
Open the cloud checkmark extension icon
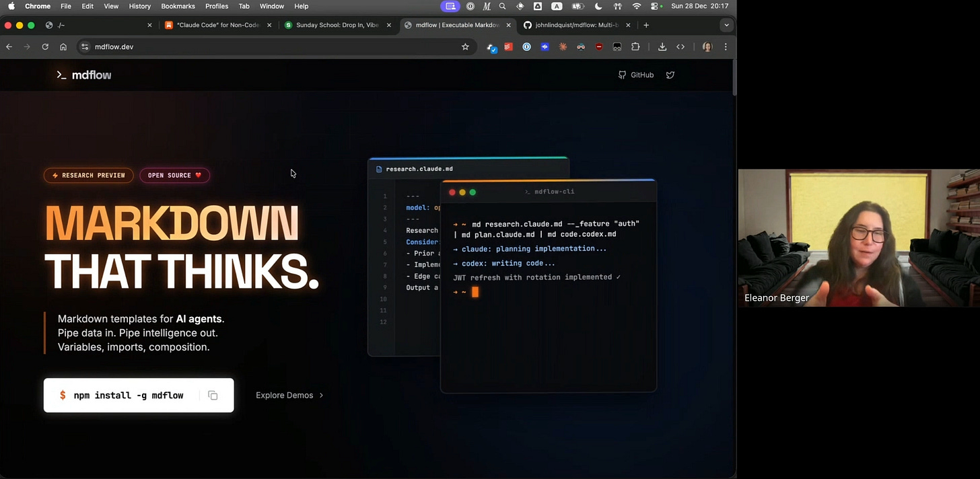(x=492, y=48)
